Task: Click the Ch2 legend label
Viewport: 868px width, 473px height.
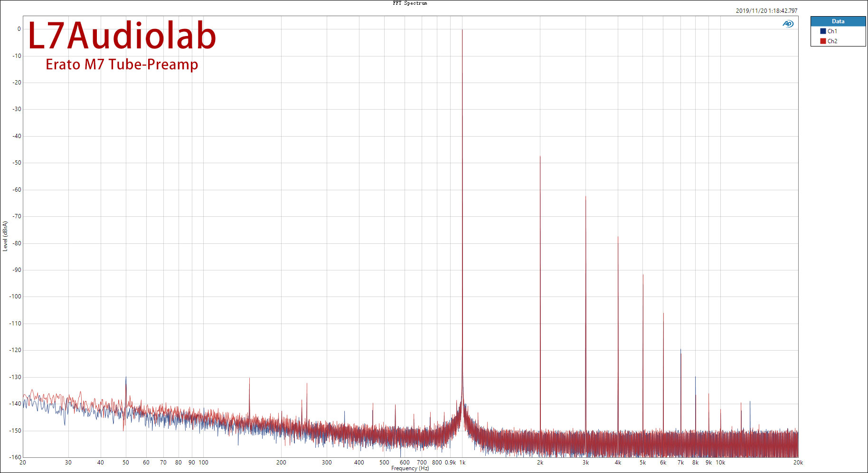Action: 832,41
